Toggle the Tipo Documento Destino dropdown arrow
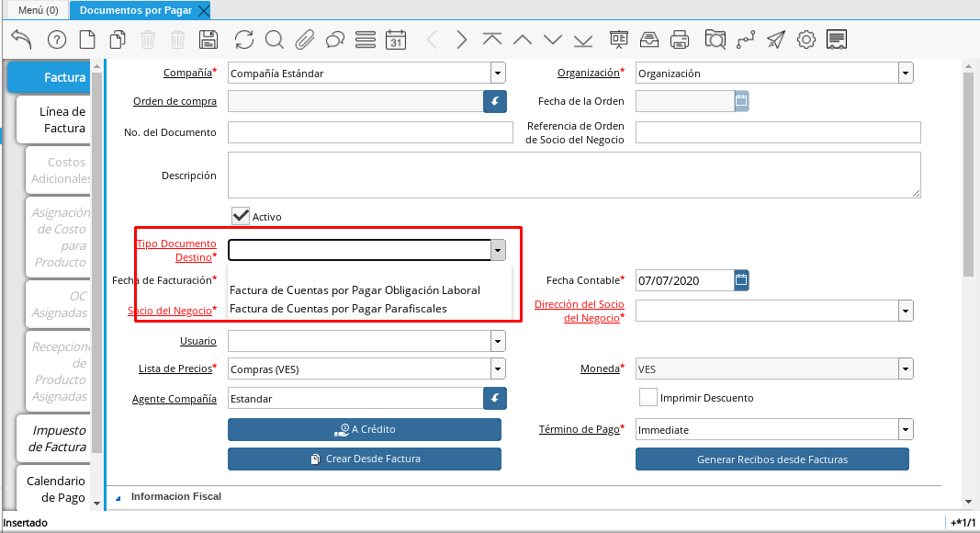Screen dimensions: 980x533 [498, 250]
